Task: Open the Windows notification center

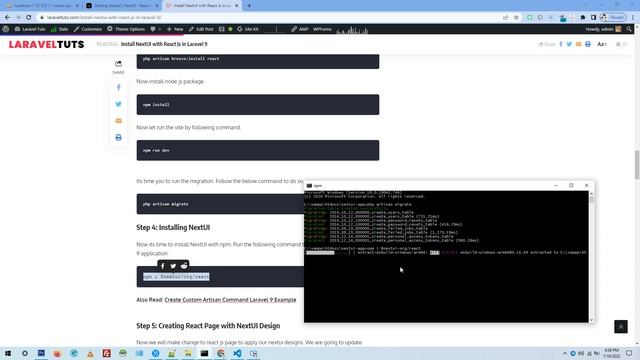Action: (x=629, y=353)
